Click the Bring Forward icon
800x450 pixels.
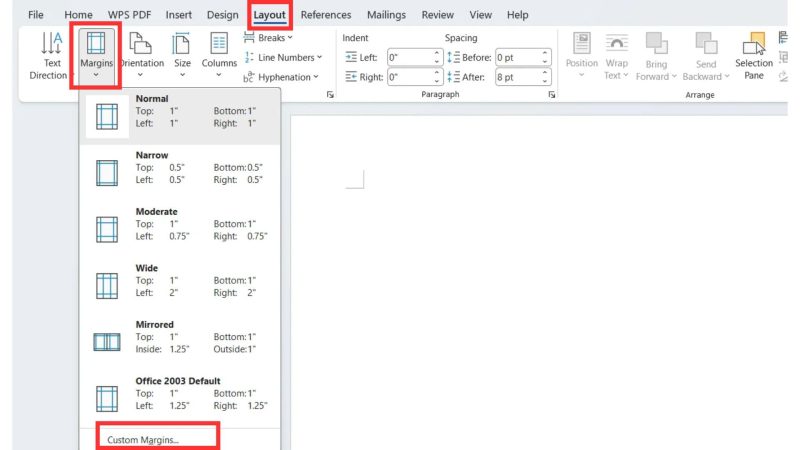tap(656, 43)
